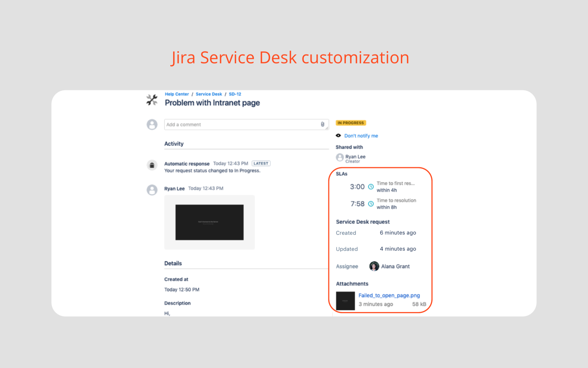Click the clock icon next to 7:58
The image size is (588, 368).
click(x=371, y=204)
